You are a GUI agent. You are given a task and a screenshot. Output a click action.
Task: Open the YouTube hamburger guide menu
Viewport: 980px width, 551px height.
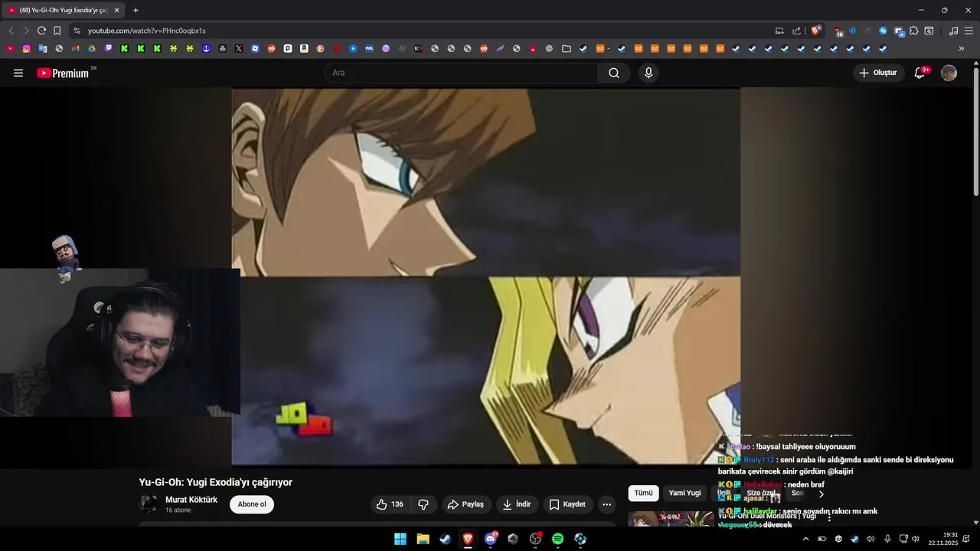[x=18, y=73]
